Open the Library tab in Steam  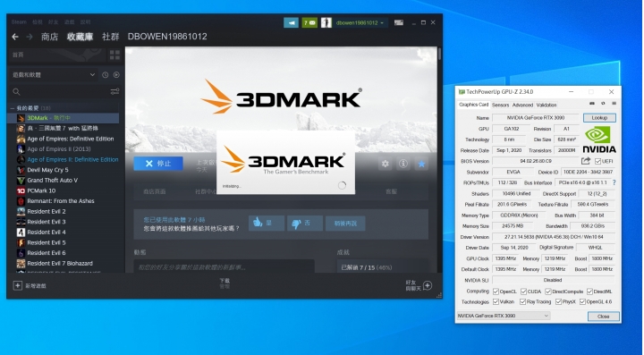(x=80, y=37)
